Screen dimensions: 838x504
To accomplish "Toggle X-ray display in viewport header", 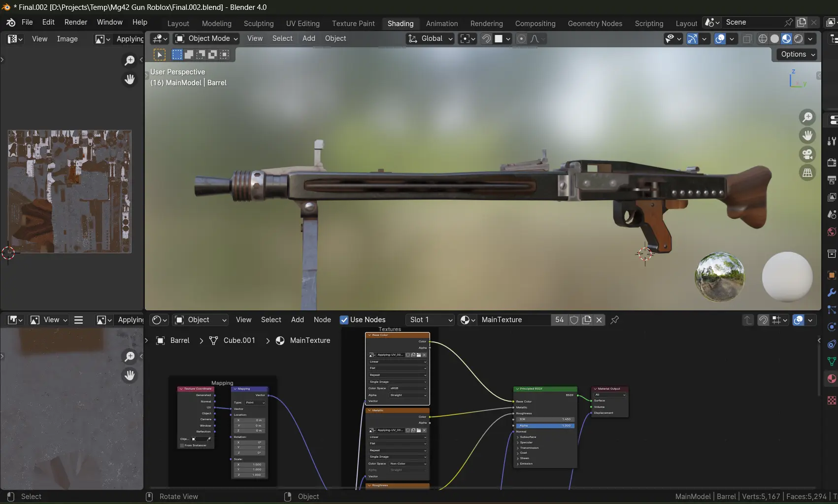I will pyautogui.click(x=747, y=39).
